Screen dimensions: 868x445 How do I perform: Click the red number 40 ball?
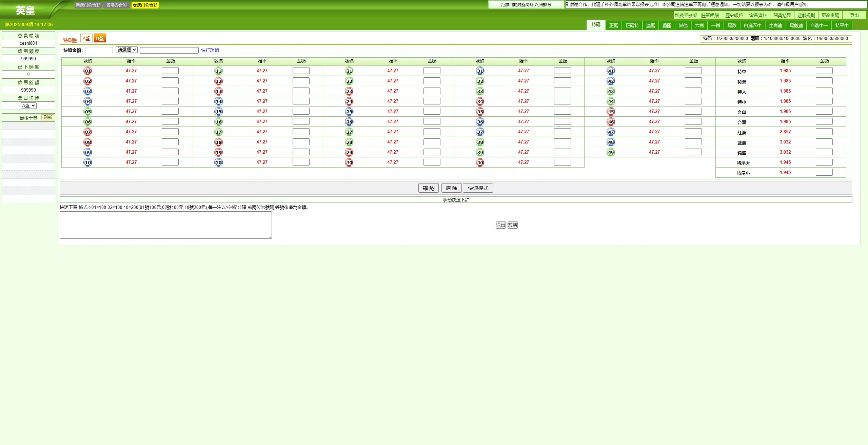[480, 162]
